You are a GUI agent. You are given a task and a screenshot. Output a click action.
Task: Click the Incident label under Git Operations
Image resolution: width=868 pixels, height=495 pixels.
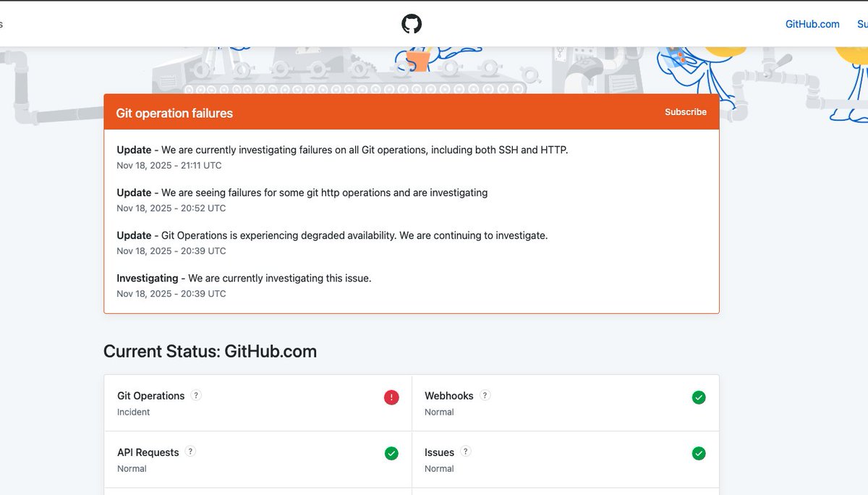(x=133, y=412)
